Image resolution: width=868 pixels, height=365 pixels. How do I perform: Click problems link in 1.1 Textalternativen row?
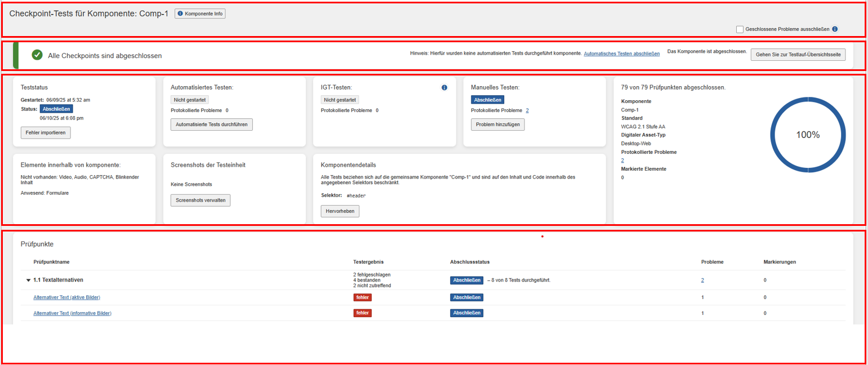(702, 280)
